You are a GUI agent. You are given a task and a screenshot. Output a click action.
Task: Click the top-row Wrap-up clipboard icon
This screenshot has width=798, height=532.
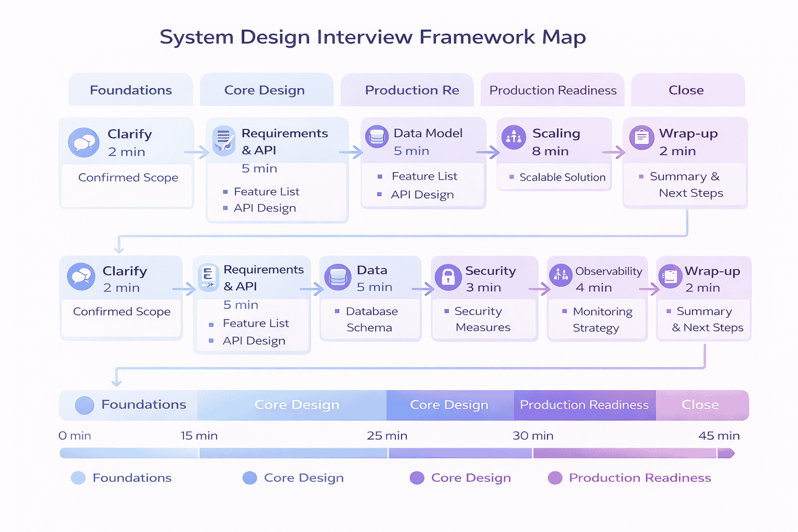click(x=642, y=138)
